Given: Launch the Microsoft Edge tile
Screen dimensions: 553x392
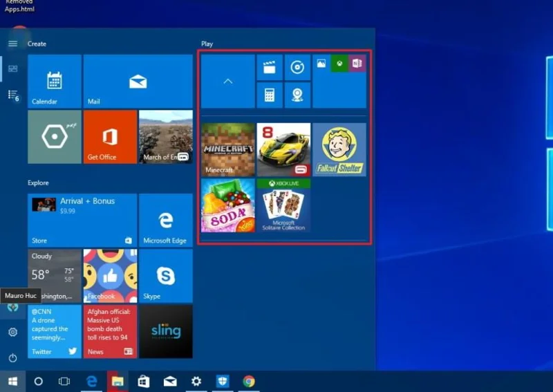Looking at the screenshot, I should tap(166, 220).
